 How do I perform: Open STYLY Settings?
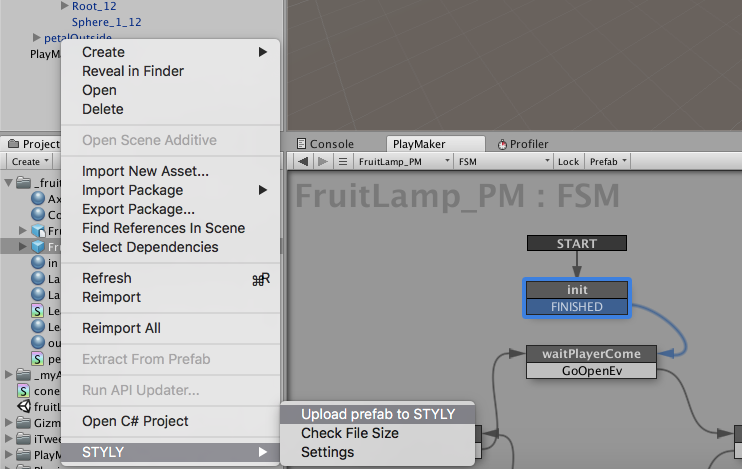(x=378, y=452)
